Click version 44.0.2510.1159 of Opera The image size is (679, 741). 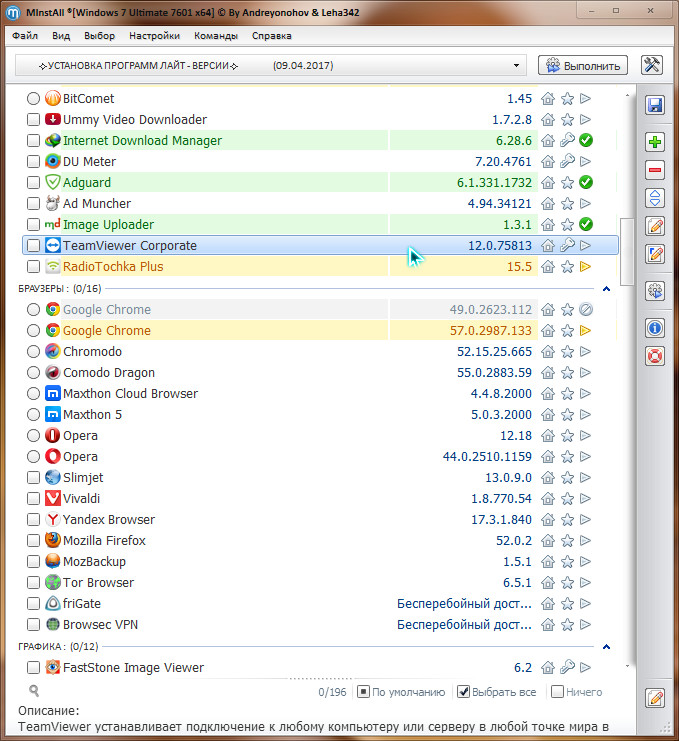click(x=487, y=457)
